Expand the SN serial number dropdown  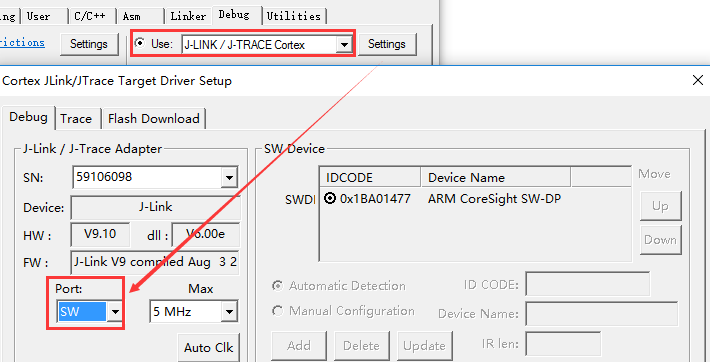pyautogui.click(x=229, y=178)
